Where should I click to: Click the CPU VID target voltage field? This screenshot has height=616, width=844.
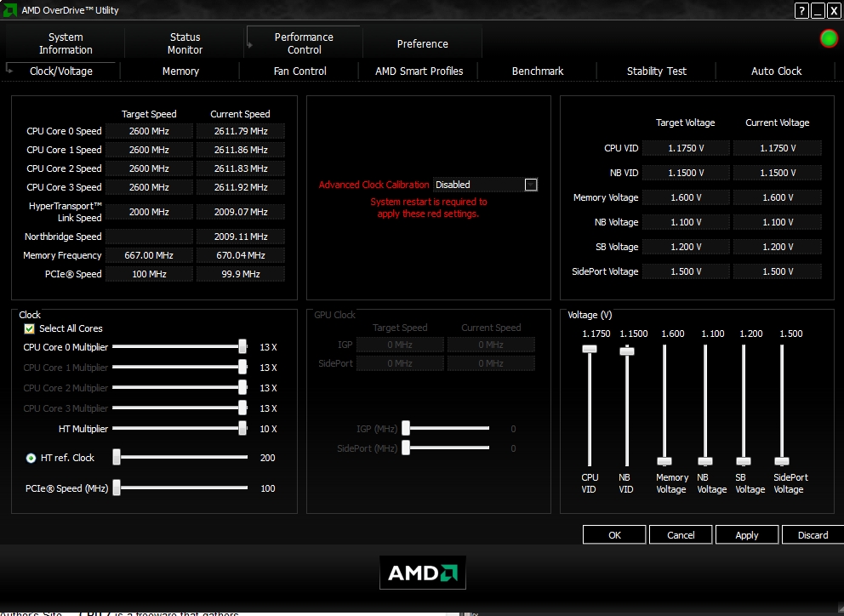(x=686, y=148)
